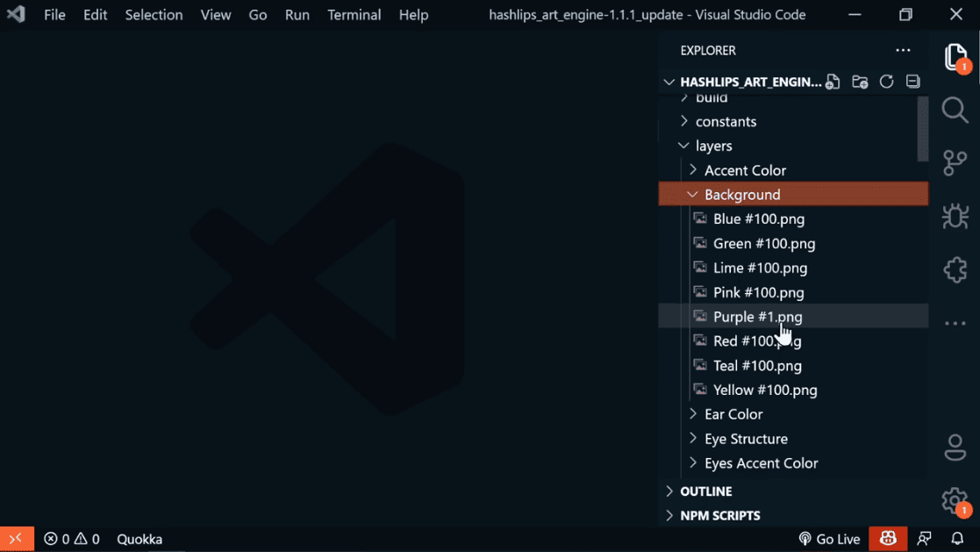Expand the Eye Structure folder
980x552 pixels.
[x=692, y=438]
